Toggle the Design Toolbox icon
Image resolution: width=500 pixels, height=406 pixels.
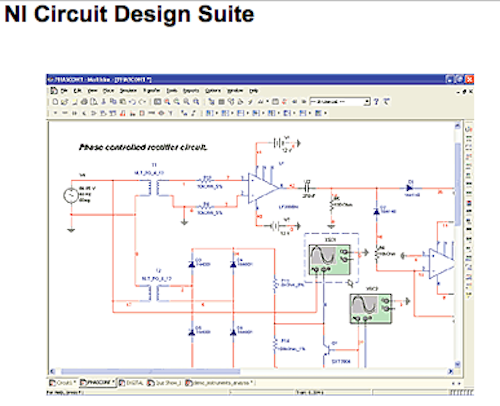[211, 102]
